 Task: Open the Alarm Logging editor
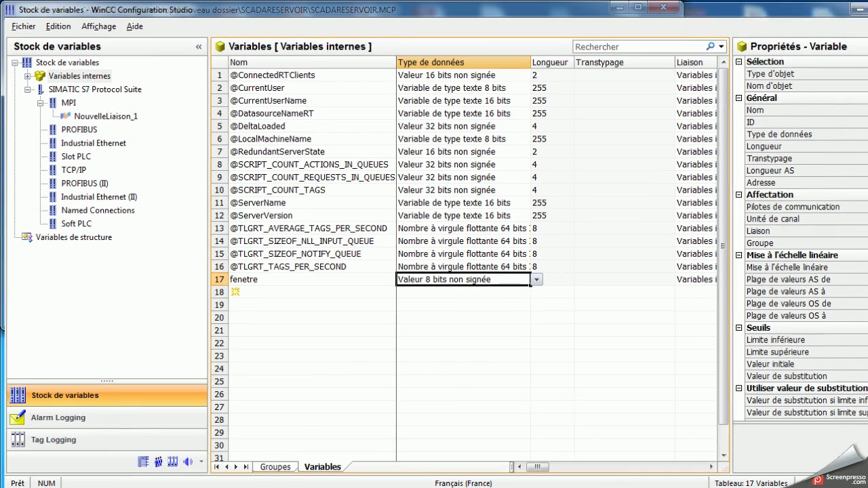click(107, 418)
